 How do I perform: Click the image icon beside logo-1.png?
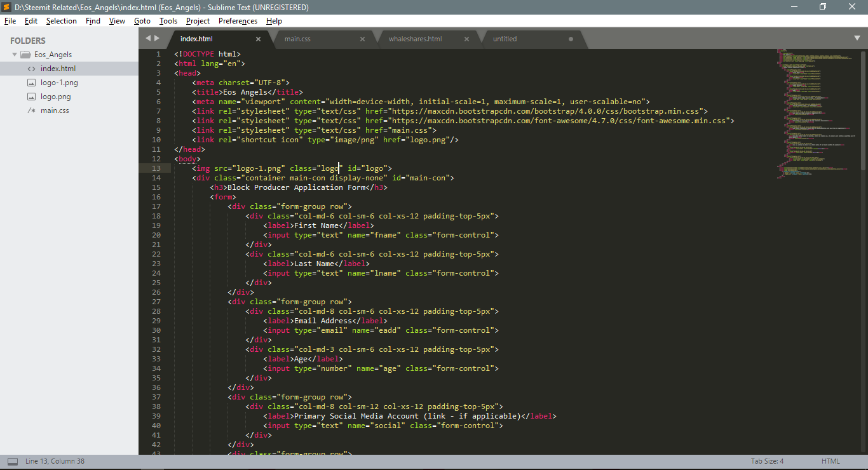[x=31, y=83]
